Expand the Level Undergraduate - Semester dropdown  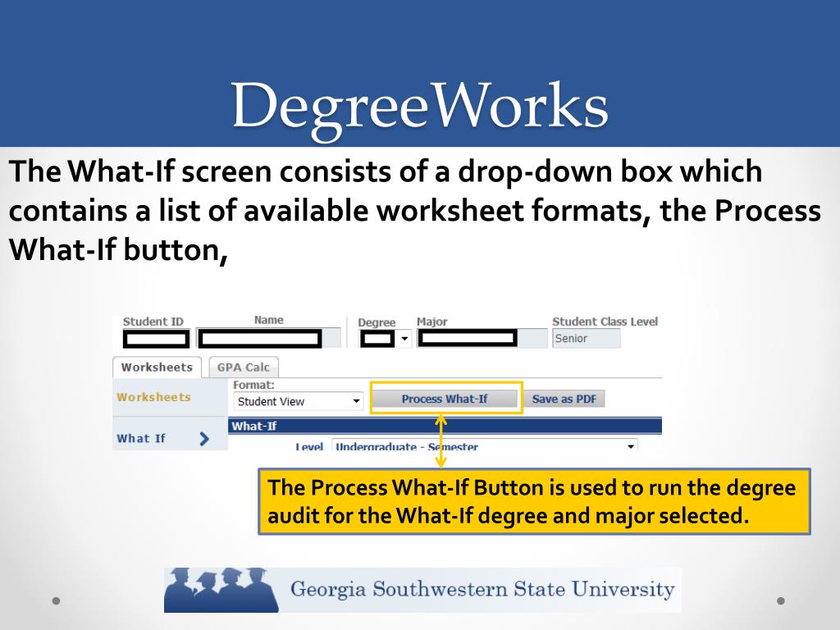[x=485, y=445]
